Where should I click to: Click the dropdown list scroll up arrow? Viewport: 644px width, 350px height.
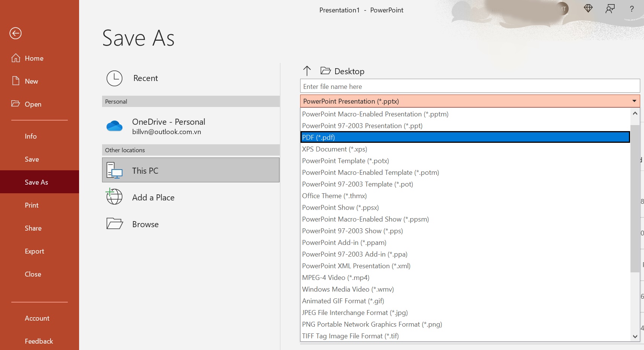(x=635, y=113)
